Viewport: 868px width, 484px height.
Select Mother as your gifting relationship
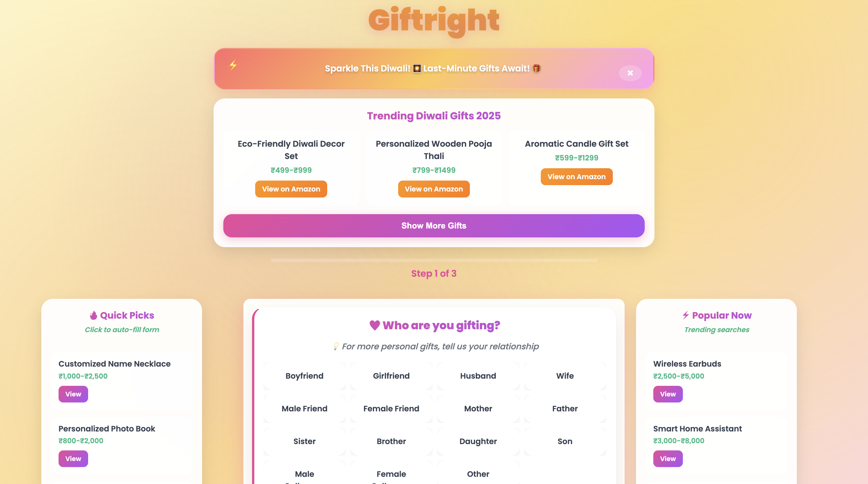(478, 409)
